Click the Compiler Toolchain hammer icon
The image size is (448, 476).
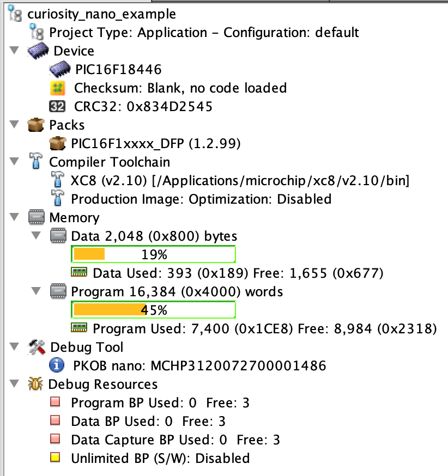36,162
